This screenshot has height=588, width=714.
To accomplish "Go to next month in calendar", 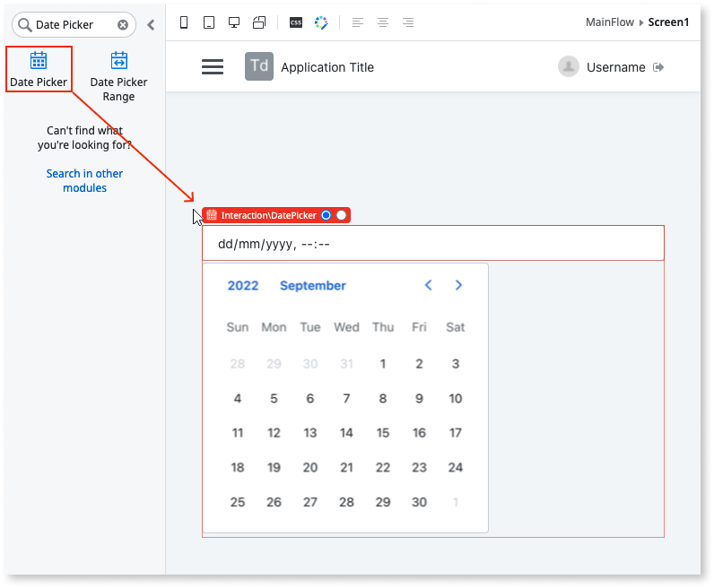I will [x=458, y=285].
